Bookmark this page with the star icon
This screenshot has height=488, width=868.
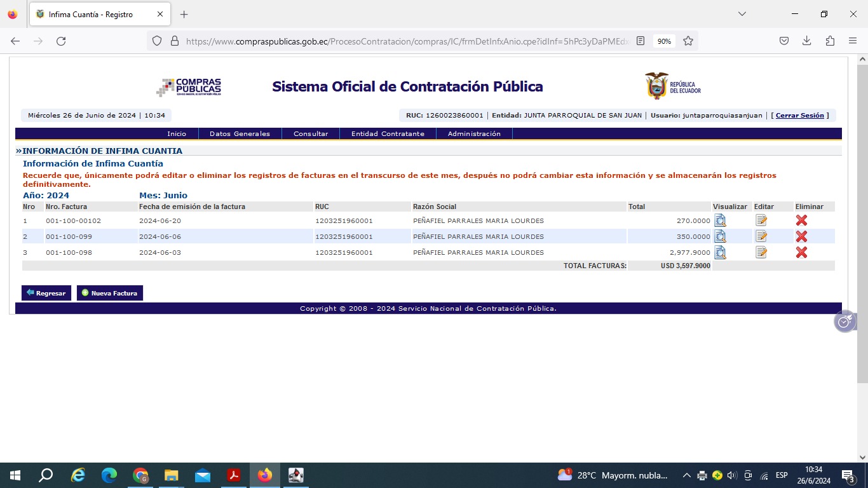pos(688,41)
